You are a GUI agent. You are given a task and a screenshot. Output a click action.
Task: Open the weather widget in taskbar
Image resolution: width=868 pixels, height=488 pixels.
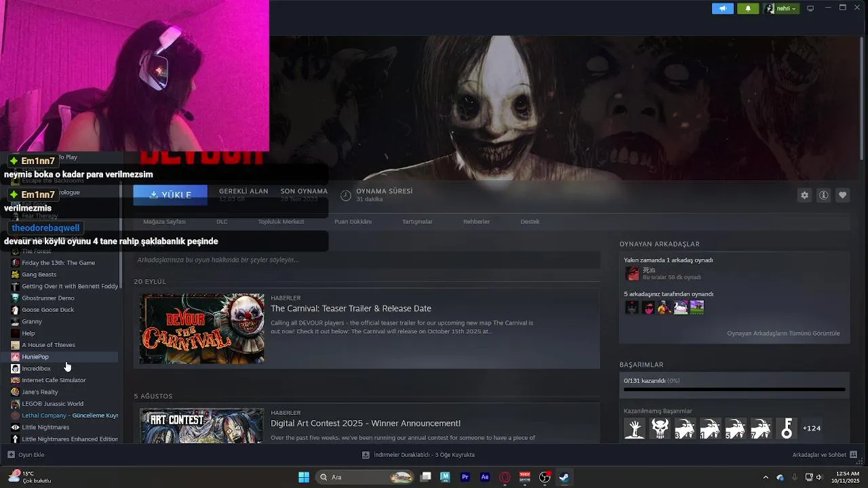click(30, 477)
